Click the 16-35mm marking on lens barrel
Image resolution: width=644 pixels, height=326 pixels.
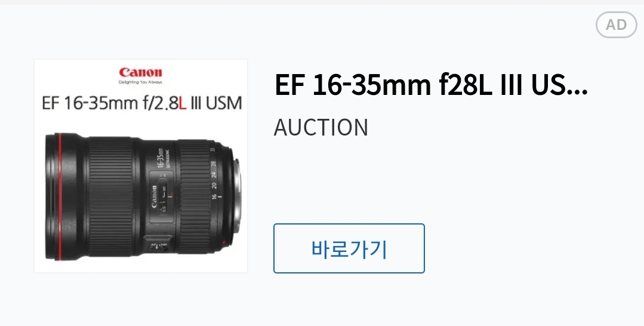click(x=160, y=158)
